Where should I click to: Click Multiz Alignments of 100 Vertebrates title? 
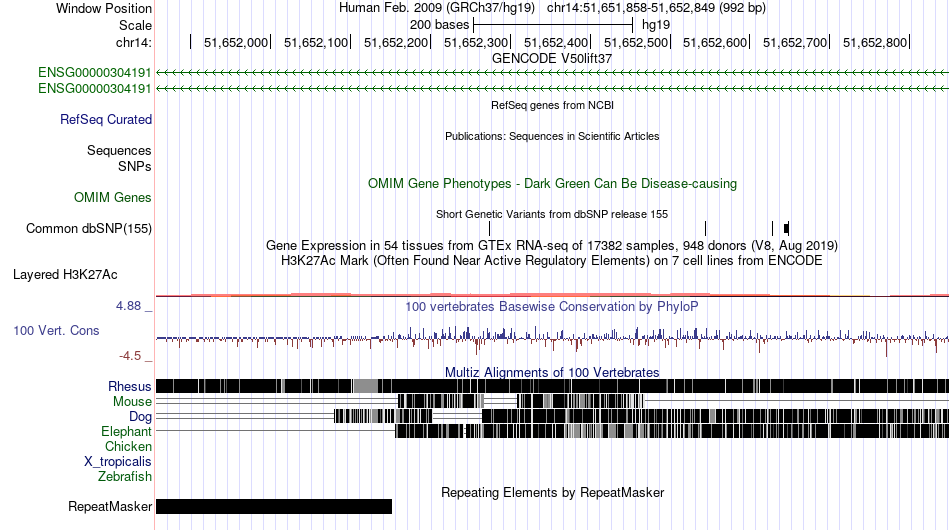tap(552, 372)
